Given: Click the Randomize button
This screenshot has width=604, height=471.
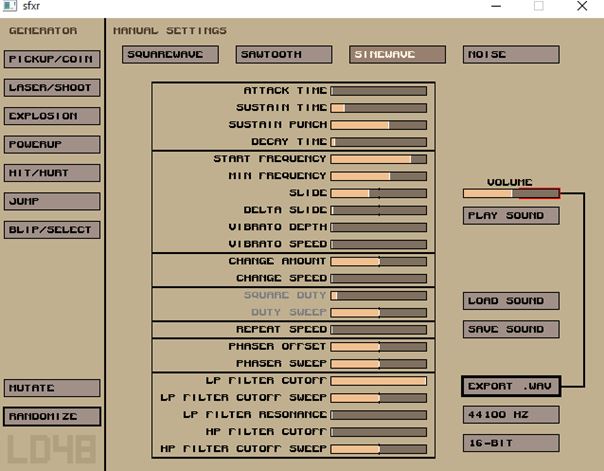Looking at the screenshot, I should click(52, 416).
